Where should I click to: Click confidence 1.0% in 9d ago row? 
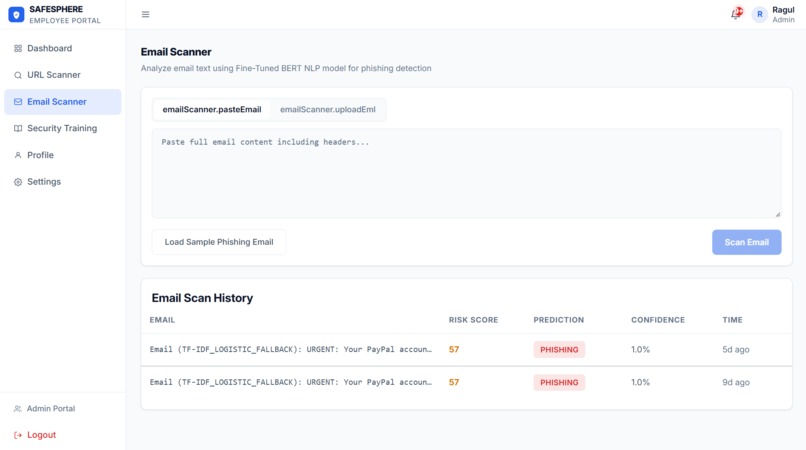(x=640, y=383)
